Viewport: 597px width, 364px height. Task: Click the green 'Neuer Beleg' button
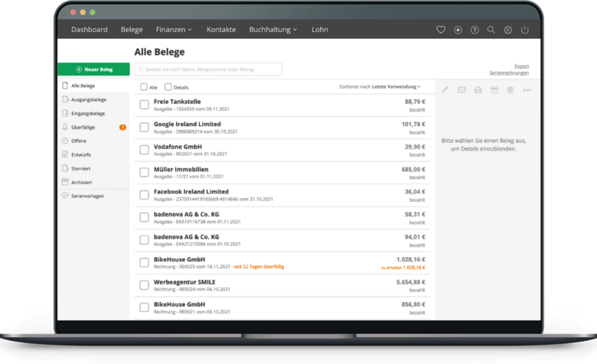pyautogui.click(x=93, y=70)
